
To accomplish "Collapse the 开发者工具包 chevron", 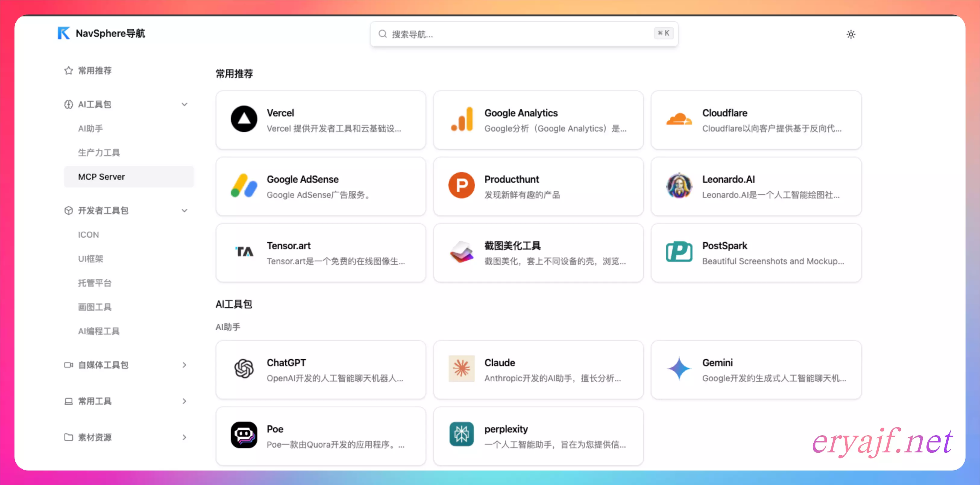I will pyautogui.click(x=184, y=211).
